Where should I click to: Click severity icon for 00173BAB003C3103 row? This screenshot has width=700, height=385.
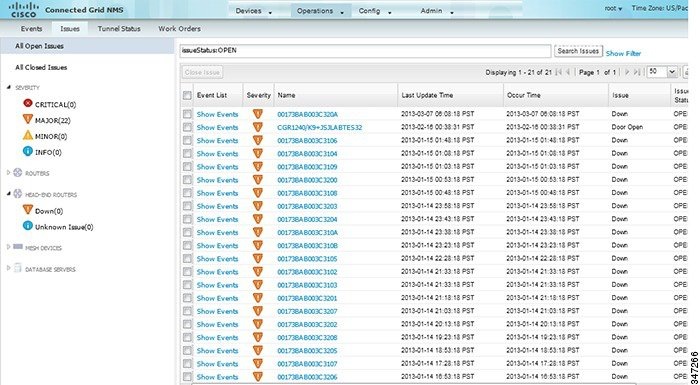tap(258, 285)
